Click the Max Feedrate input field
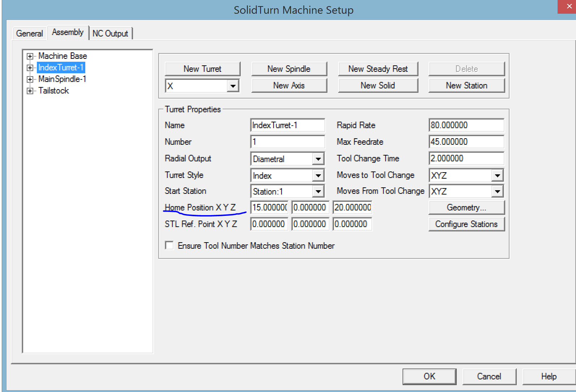 pyautogui.click(x=466, y=142)
